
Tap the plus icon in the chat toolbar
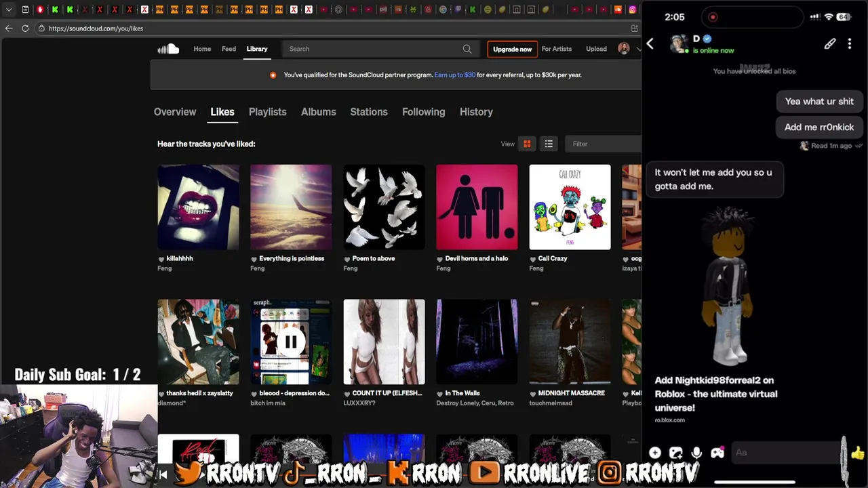[655, 453]
